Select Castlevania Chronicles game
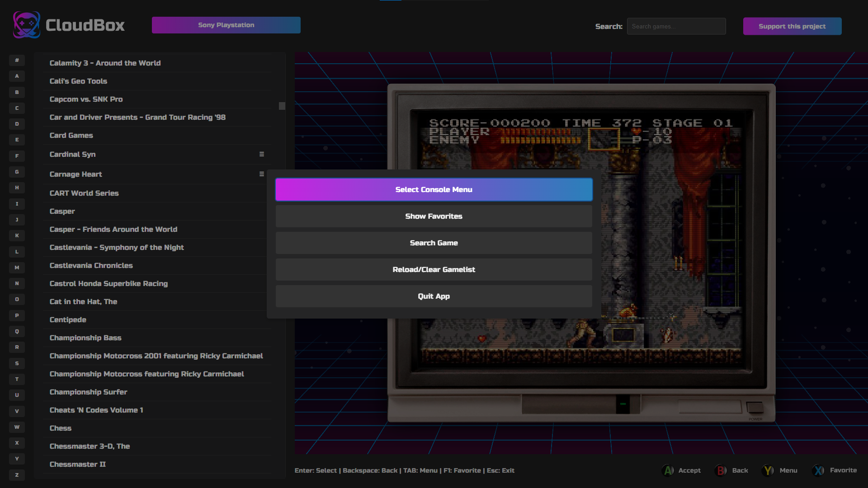 [x=157, y=265]
